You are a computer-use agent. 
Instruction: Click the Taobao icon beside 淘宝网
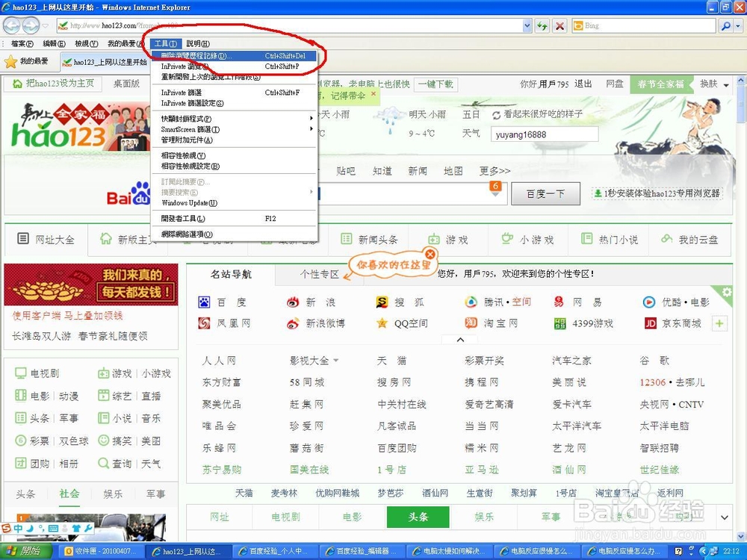tap(471, 323)
